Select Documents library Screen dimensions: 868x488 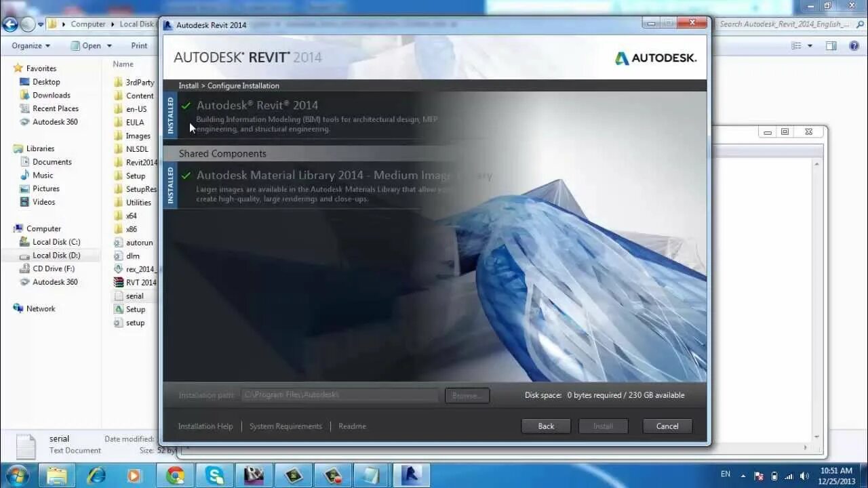pyautogui.click(x=52, y=162)
